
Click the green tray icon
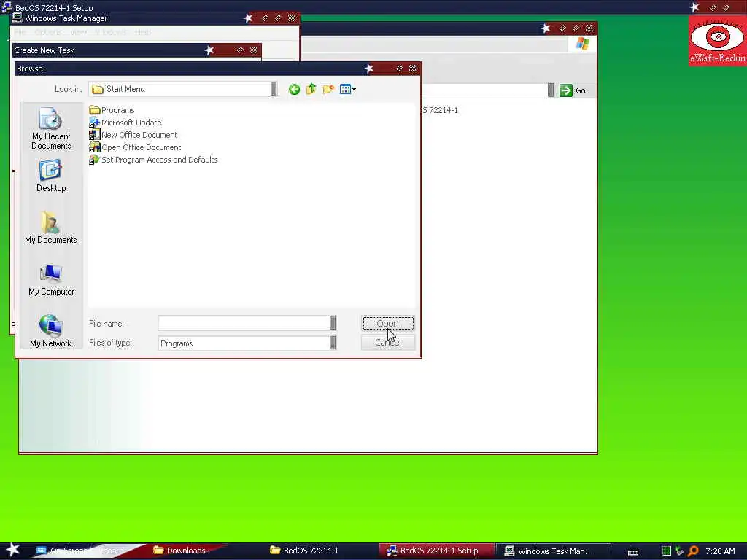667,551
